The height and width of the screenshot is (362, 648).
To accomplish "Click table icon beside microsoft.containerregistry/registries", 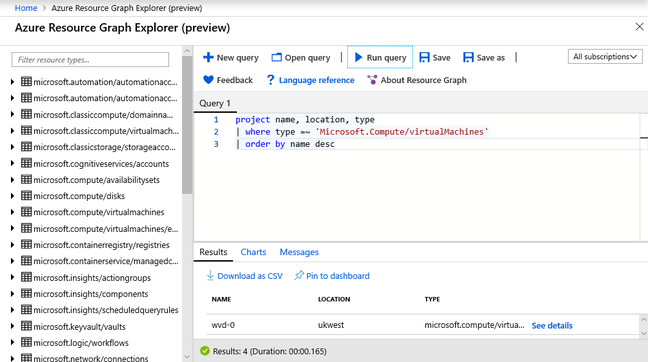I will click(x=26, y=244).
